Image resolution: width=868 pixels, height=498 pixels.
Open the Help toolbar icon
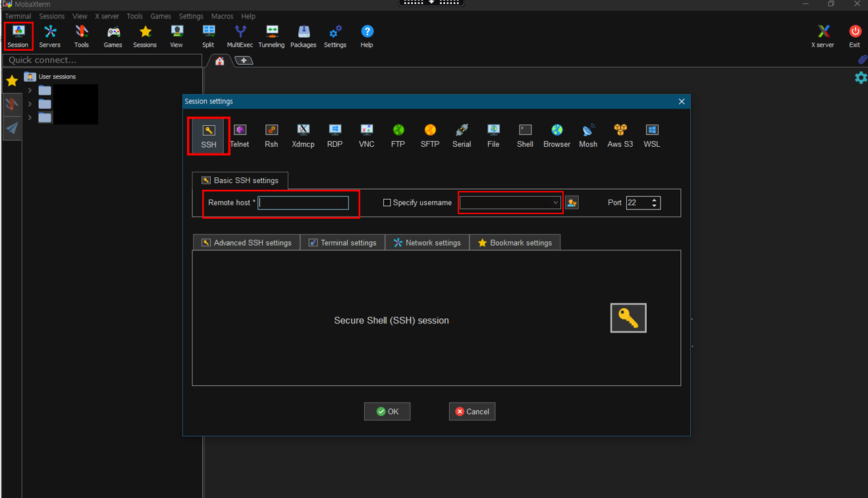[367, 36]
